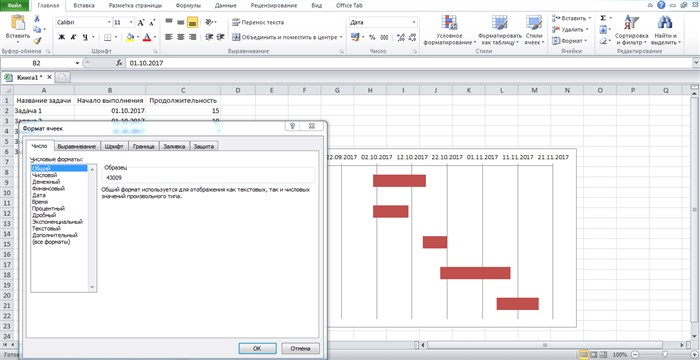Click the Paste clipboard icon
Screen dimensions: 700x360
(17, 23)
